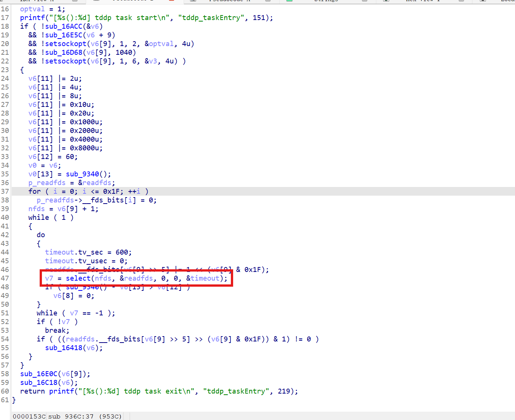Select line number 37 in the gutter
The image size is (515, 420).
pyautogui.click(x=5, y=191)
